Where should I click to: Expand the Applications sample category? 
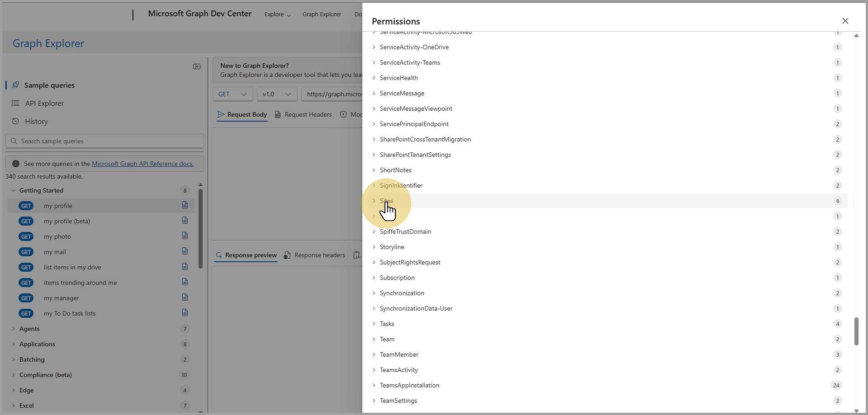(13, 344)
